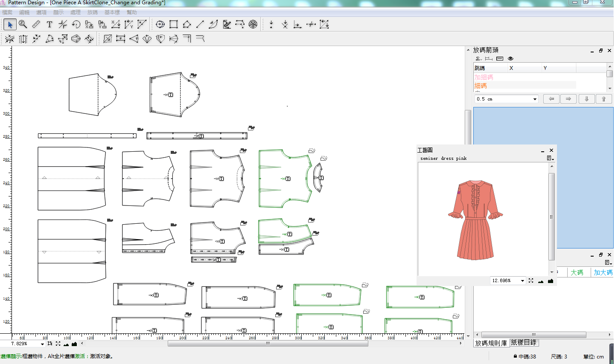Select the concentric circles target tool
The height and width of the screenshot is (364, 615).
[x=253, y=24]
